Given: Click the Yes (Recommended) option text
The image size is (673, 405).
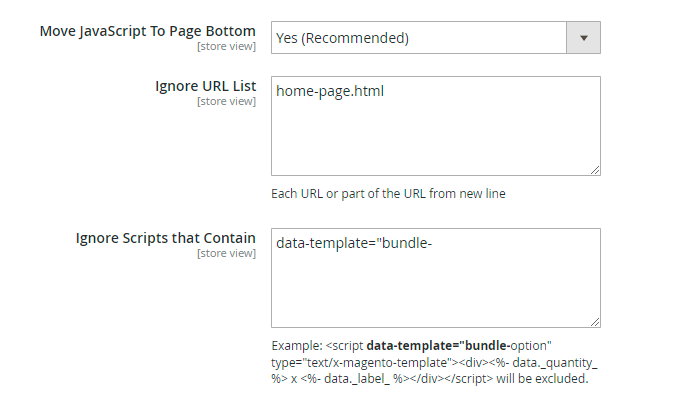Looking at the screenshot, I should (344, 39).
